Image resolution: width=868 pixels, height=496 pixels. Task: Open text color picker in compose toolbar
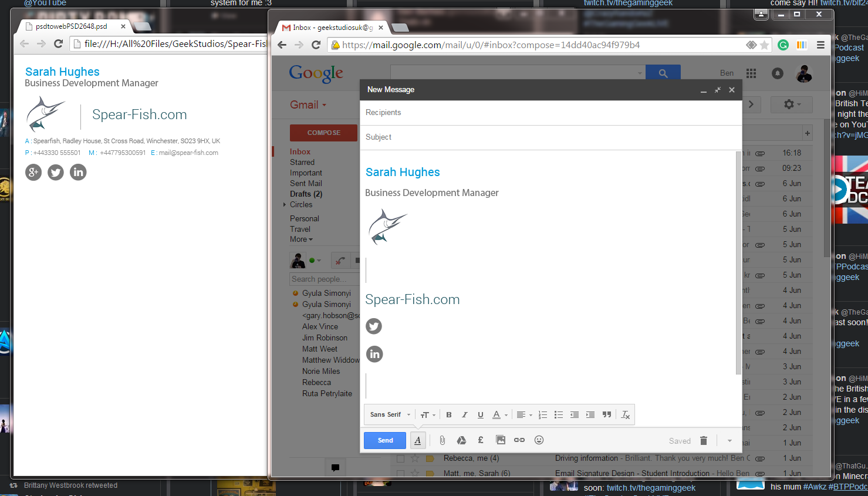coord(499,415)
